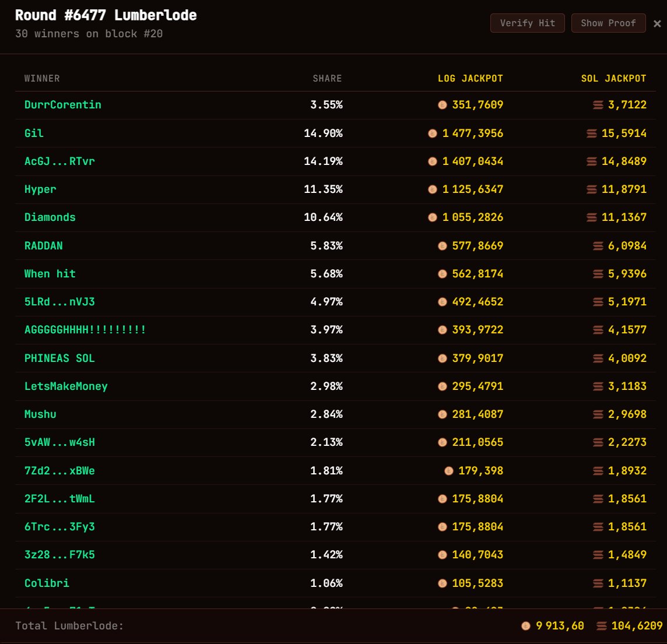Screen dimensions: 667x644
Task: Select winner 6Trc...3Fy3
Action: [59, 527]
